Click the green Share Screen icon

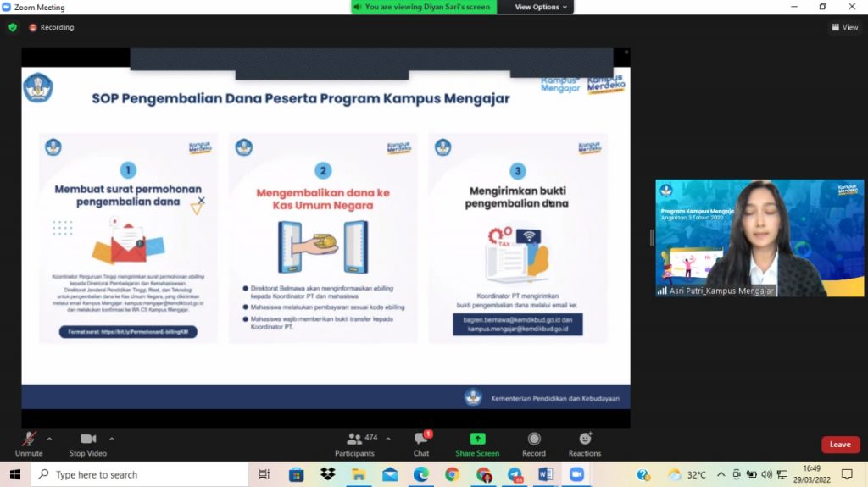pyautogui.click(x=477, y=440)
